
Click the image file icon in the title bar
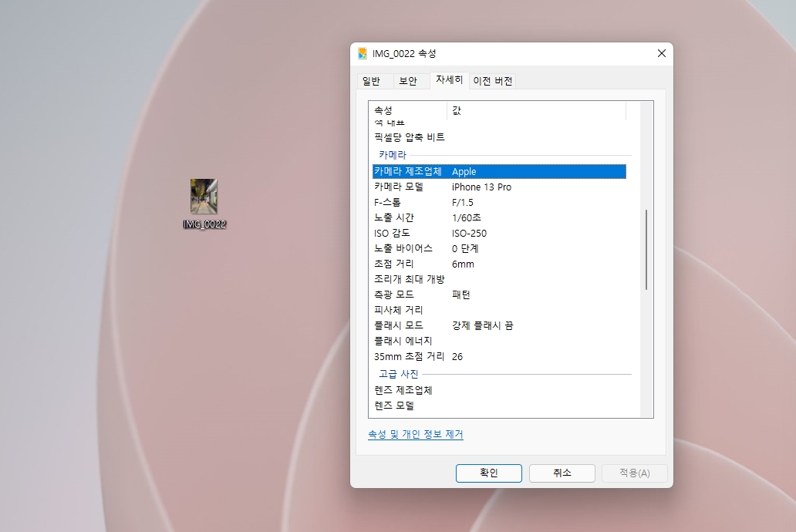coord(360,53)
